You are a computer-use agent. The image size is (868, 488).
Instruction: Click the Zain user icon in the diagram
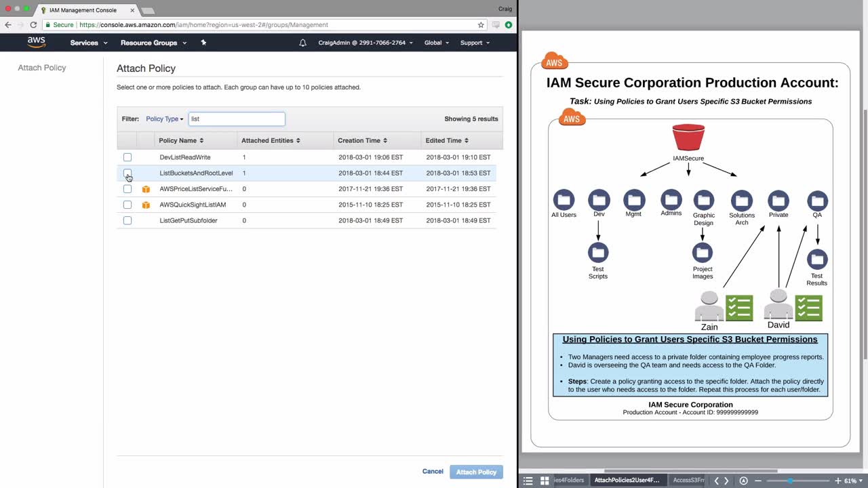coord(709,306)
